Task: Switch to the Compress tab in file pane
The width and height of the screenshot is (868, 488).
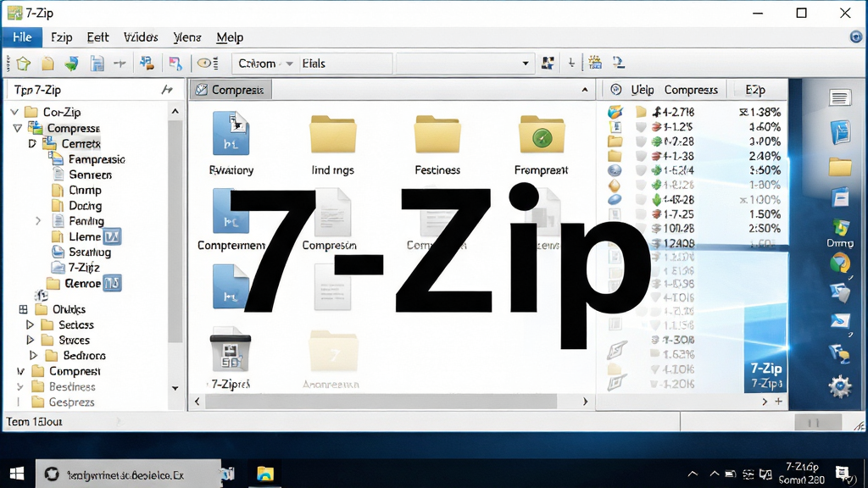Action: tap(231, 90)
